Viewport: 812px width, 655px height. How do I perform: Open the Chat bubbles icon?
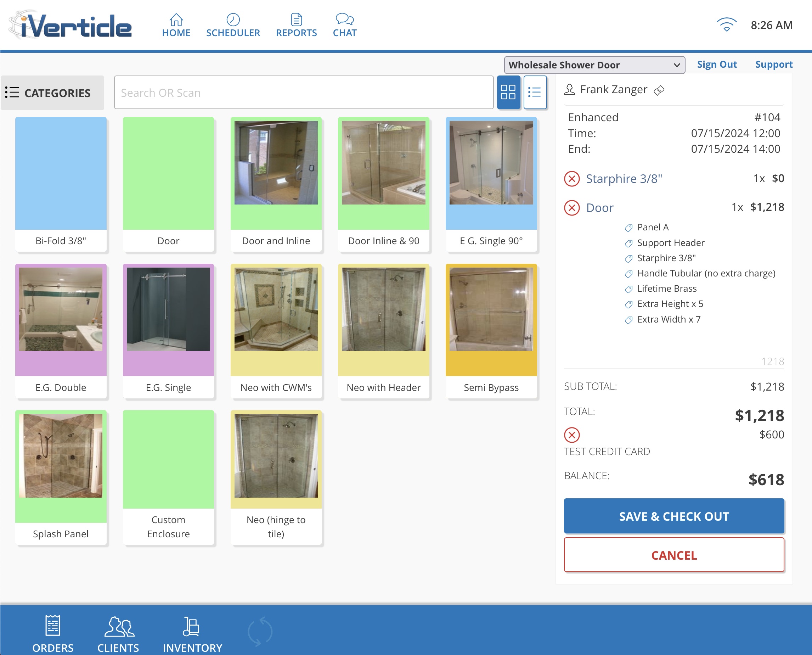(x=344, y=19)
